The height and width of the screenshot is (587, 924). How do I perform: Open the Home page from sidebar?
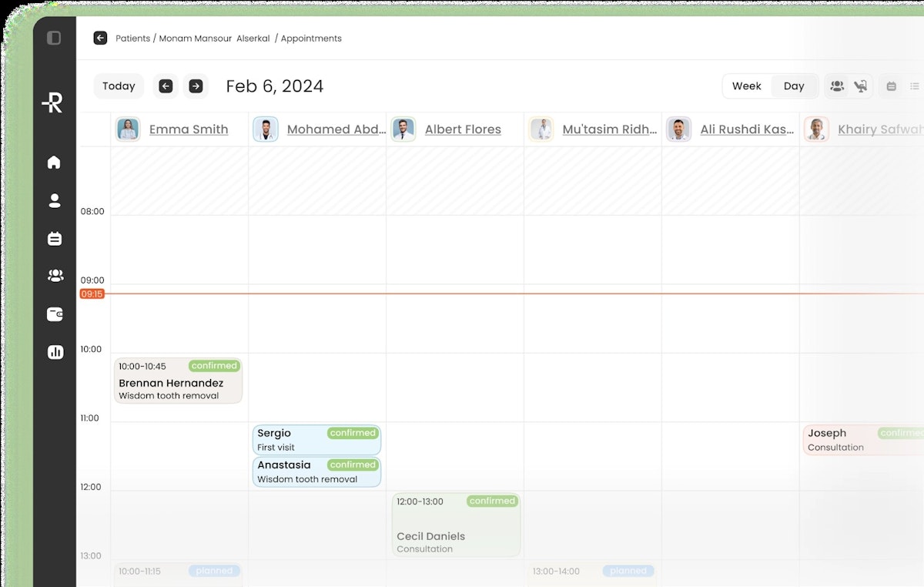tap(54, 163)
